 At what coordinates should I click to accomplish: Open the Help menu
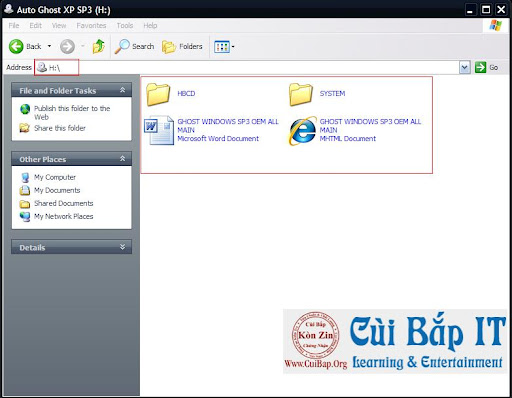click(x=150, y=26)
